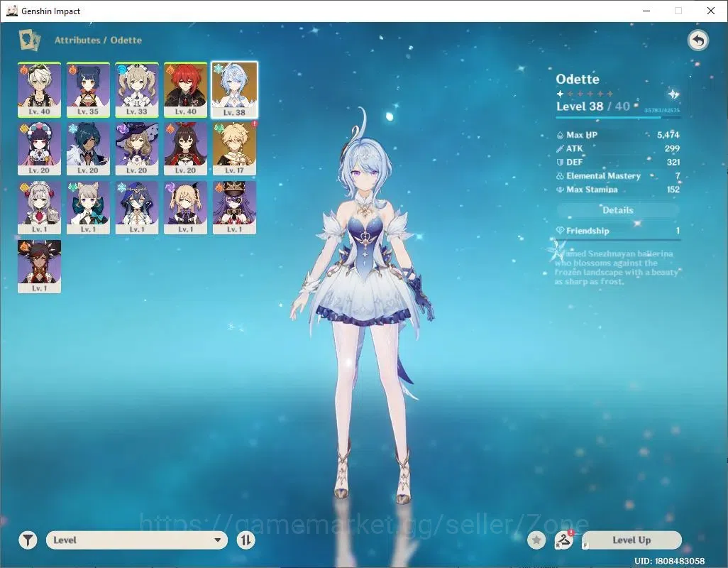Open the character archive cards icon
The height and width of the screenshot is (568, 728).
(x=29, y=40)
